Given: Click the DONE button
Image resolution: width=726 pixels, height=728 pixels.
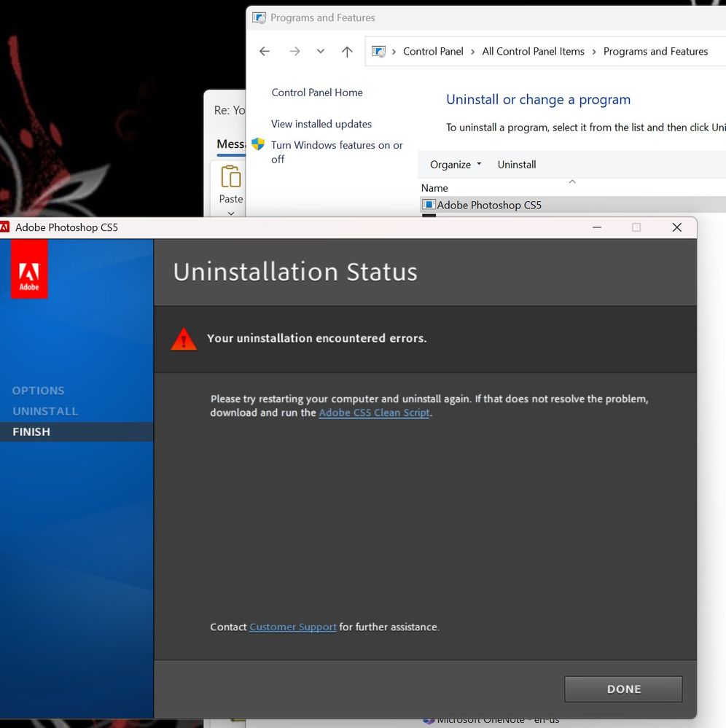Looking at the screenshot, I should pos(623,689).
